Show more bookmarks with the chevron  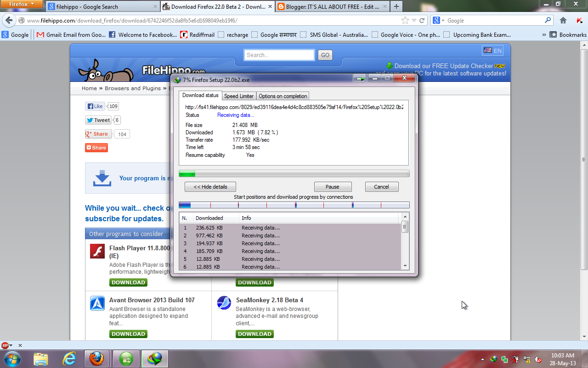[544, 35]
